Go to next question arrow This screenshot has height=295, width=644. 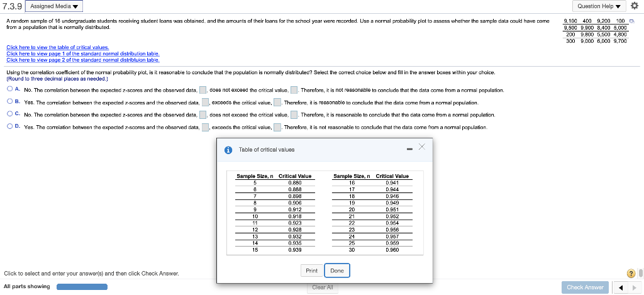pyautogui.click(x=634, y=287)
